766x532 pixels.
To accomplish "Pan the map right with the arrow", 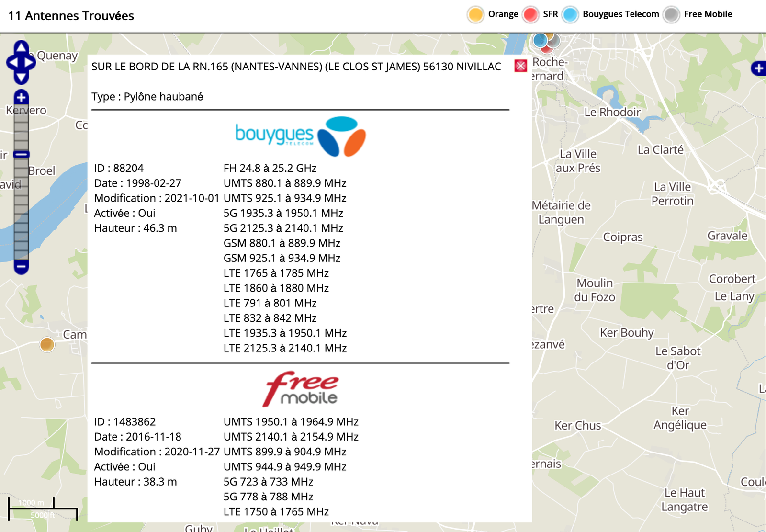I will tap(30, 62).
